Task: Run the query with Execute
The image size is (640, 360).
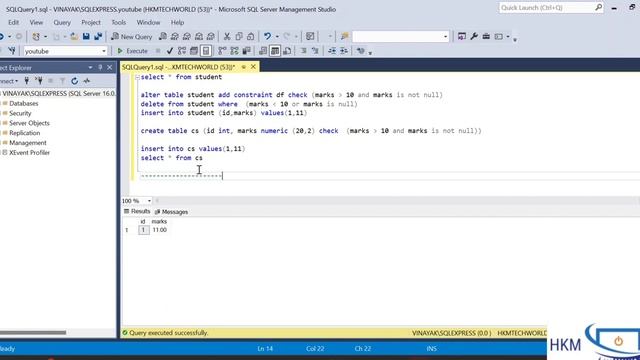Action: (x=132, y=51)
